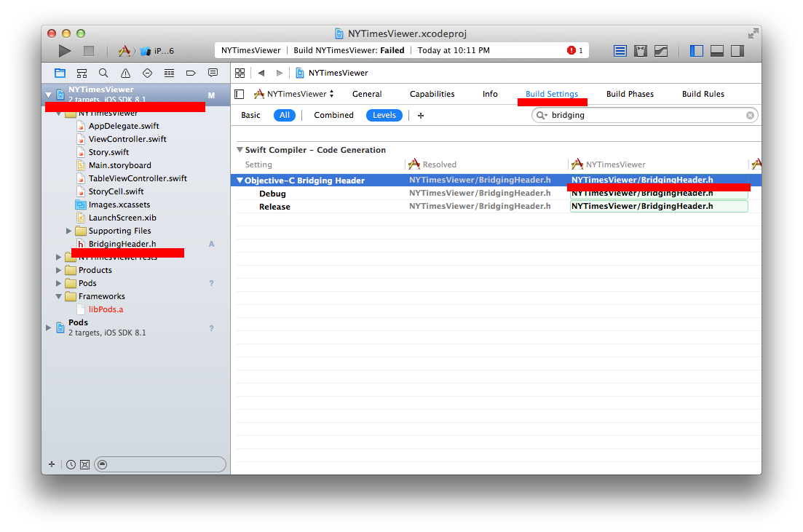Screen dimensions: 803x532
Task: Open LaunchScreen.xib
Action: 122,218
